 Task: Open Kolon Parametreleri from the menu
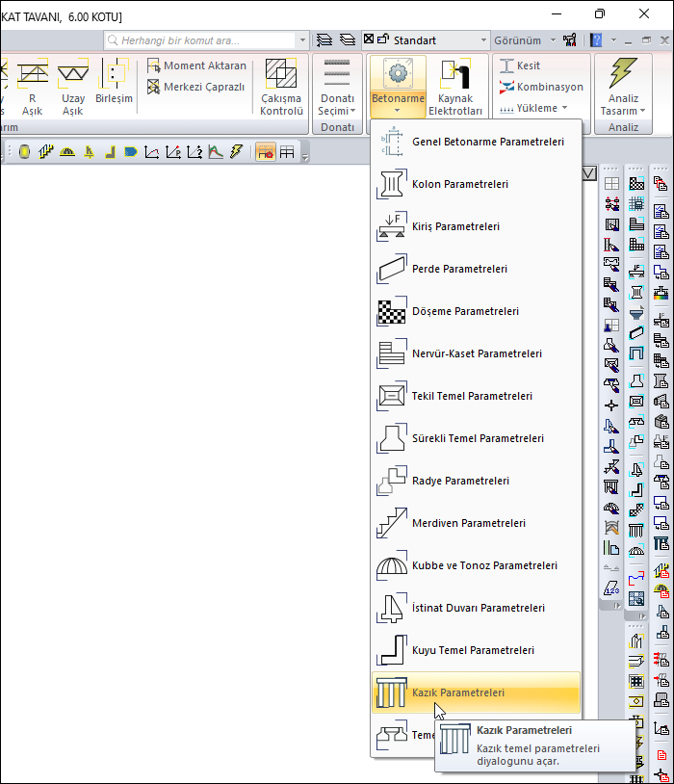pyautogui.click(x=476, y=184)
